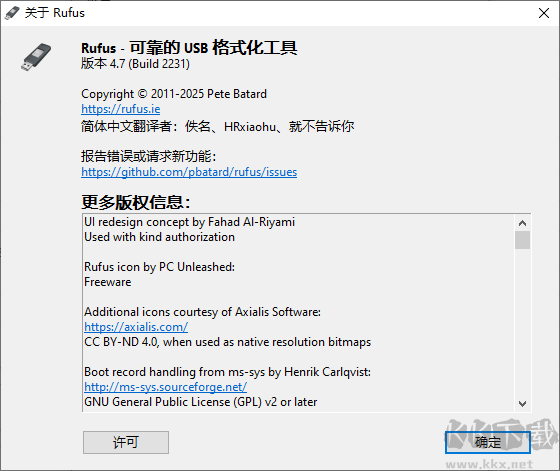Click the Rufus - 可靠的 USB 格式化工具 title
The height and width of the screenshot is (471, 560).
tap(189, 48)
